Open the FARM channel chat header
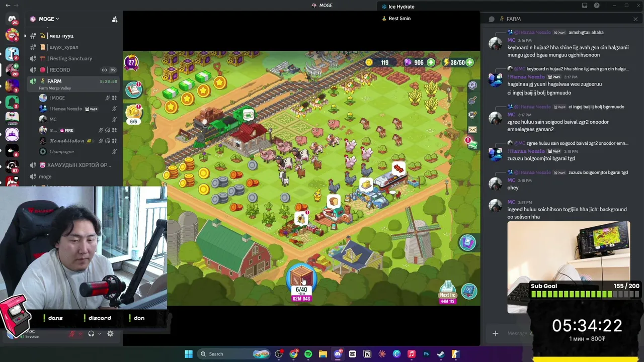Image resolution: width=644 pixels, height=362 pixels. click(x=510, y=19)
